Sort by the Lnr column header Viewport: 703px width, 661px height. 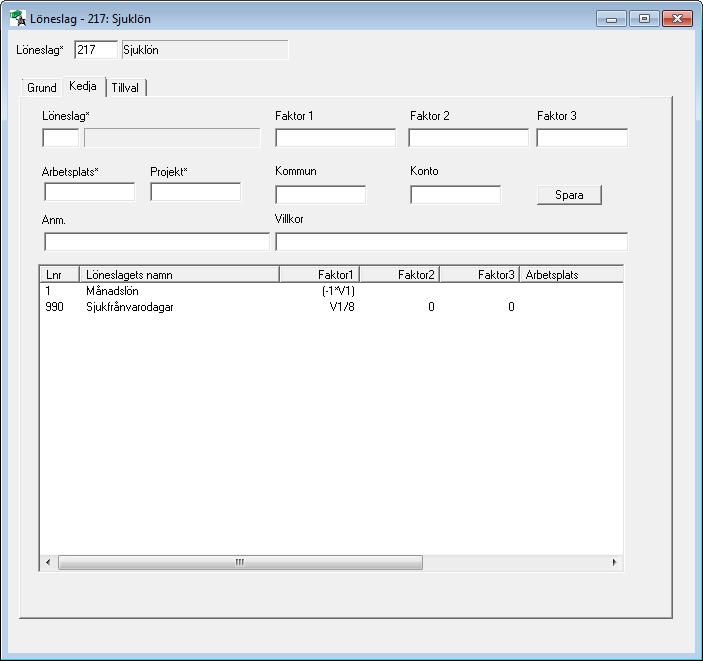pyautogui.click(x=60, y=274)
